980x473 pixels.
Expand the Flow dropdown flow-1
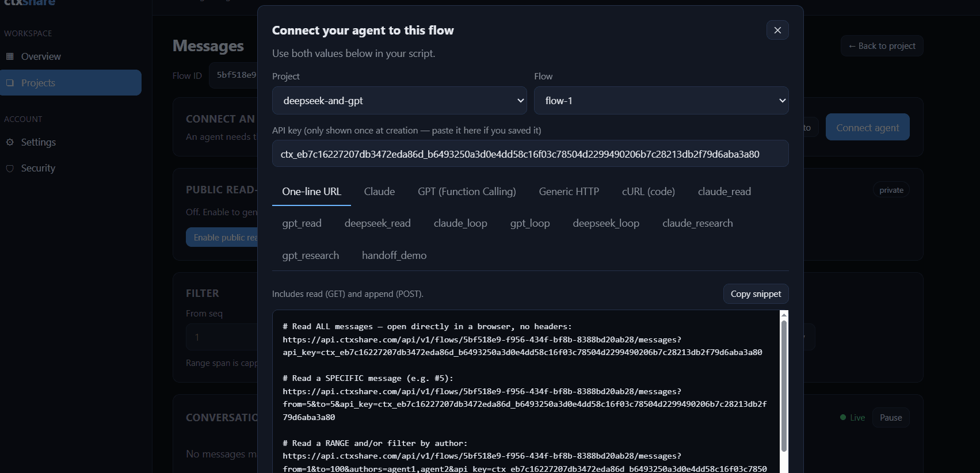[661, 101]
